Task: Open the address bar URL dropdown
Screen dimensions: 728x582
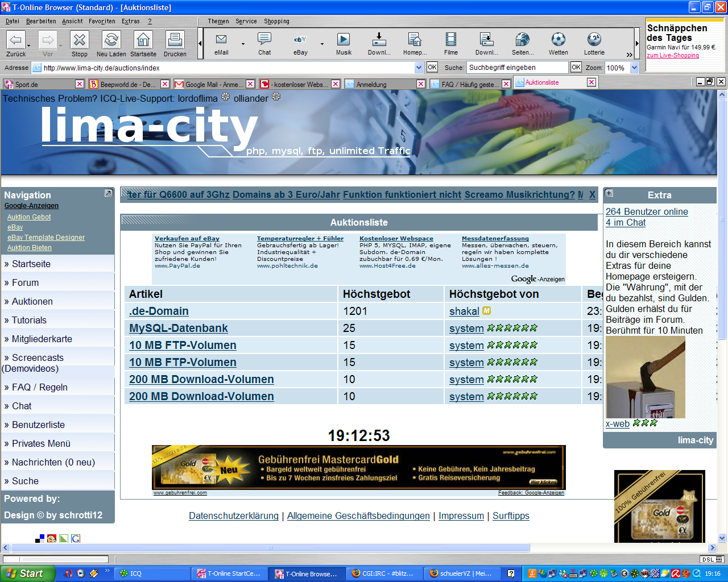Action: (419, 68)
